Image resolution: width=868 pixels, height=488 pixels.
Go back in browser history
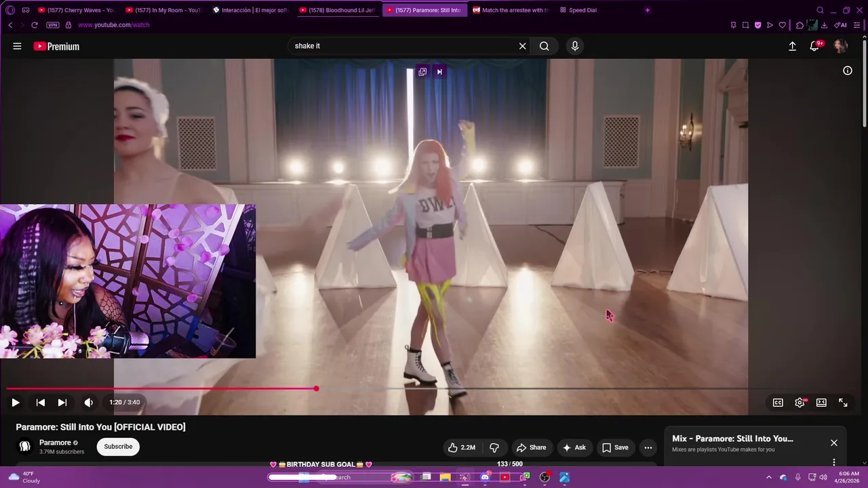pyautogui.click(x=10, y=25)
